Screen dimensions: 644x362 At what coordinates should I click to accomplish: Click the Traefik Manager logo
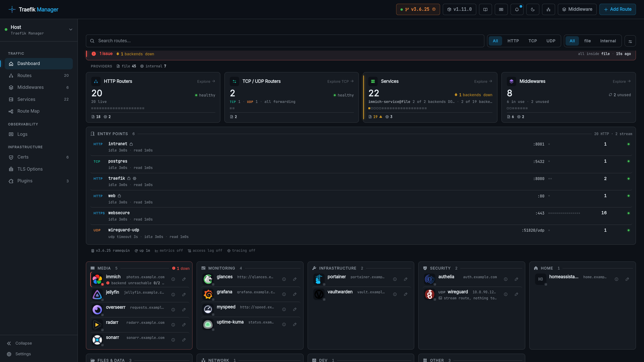(33, 9)
